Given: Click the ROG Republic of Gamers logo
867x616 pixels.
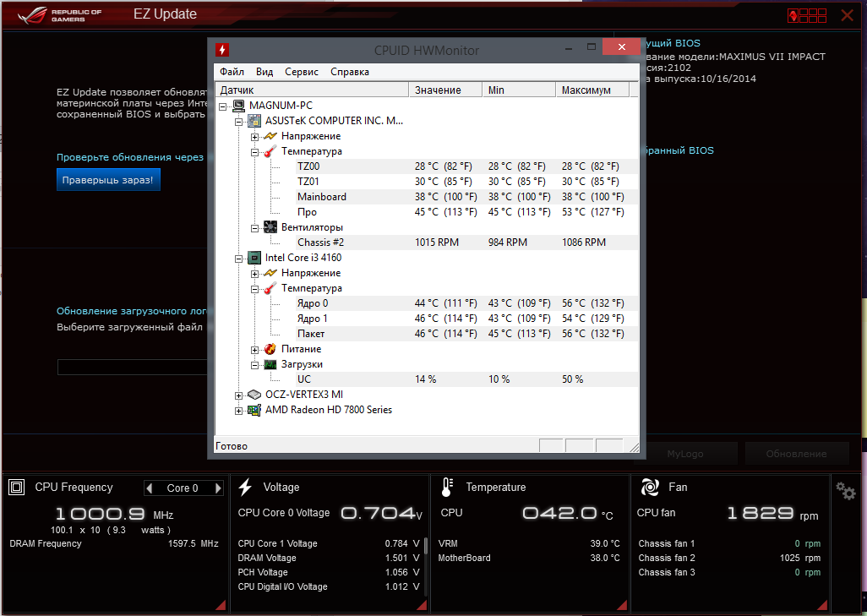Looking at the screenshot, I should (60, 15).
